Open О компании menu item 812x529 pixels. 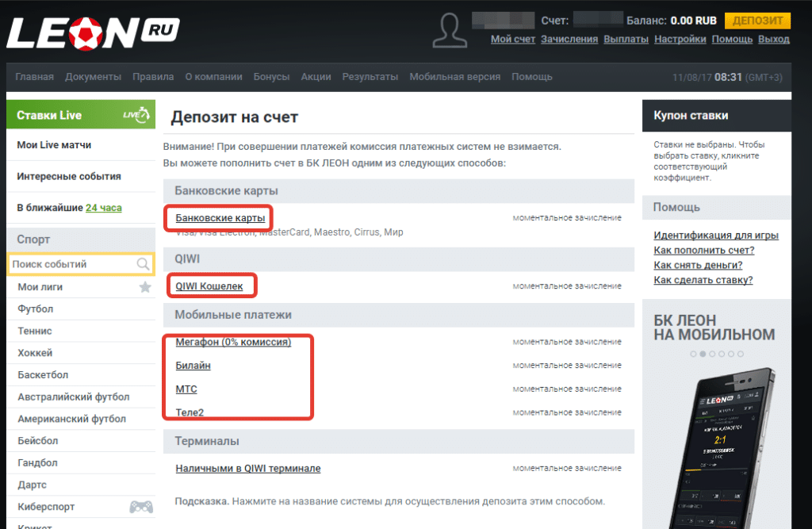[x=214, y=77]
